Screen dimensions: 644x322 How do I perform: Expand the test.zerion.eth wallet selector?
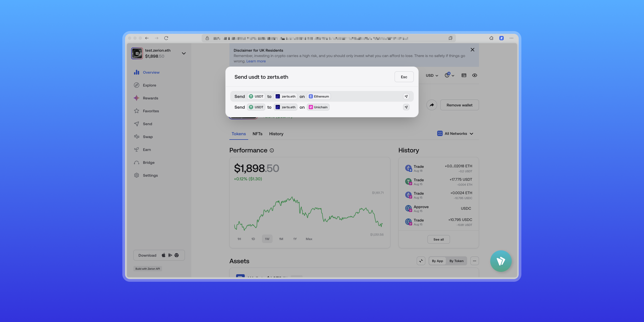pos(184,53)
